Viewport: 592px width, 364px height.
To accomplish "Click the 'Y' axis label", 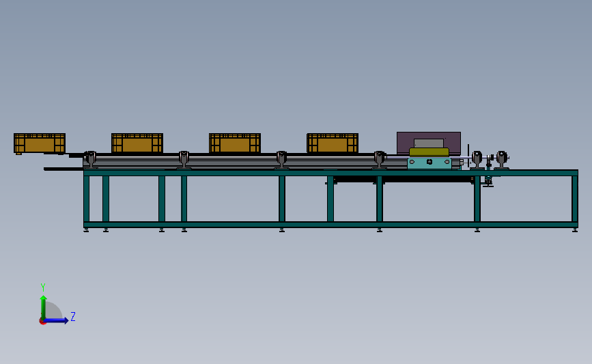I will tap(43, 288).
